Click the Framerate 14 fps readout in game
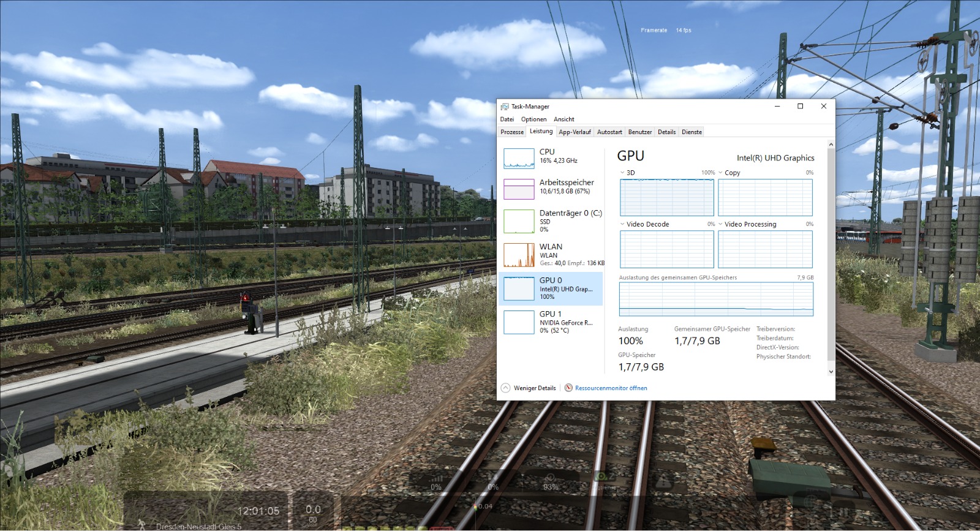Screen dimensions: 980x531 point(666,30)
